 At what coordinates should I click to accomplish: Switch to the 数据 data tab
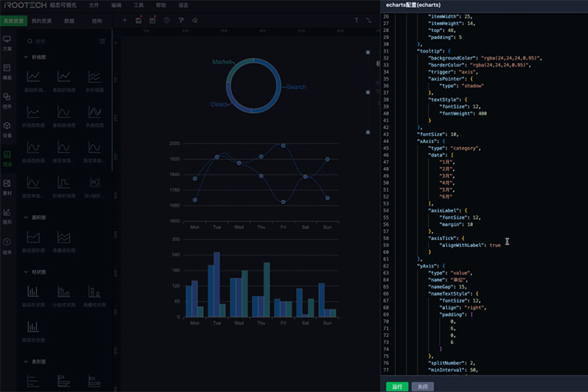pos(70,20)
